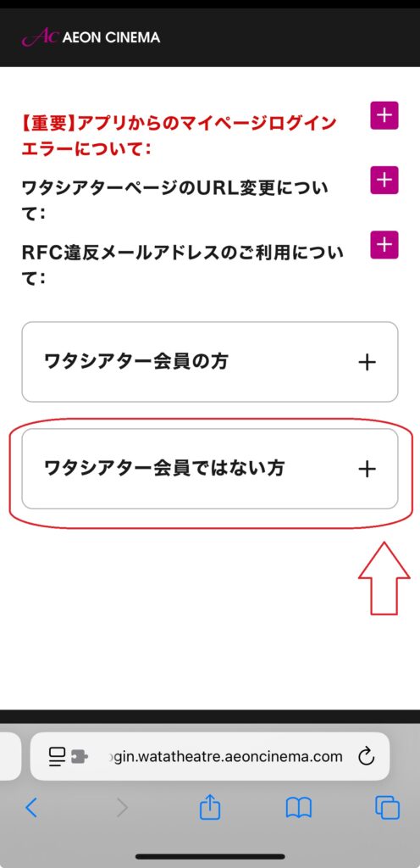Screen dimensions: 420x868
Task: Reload the page with the refresh icon
Action: [367, 757]
